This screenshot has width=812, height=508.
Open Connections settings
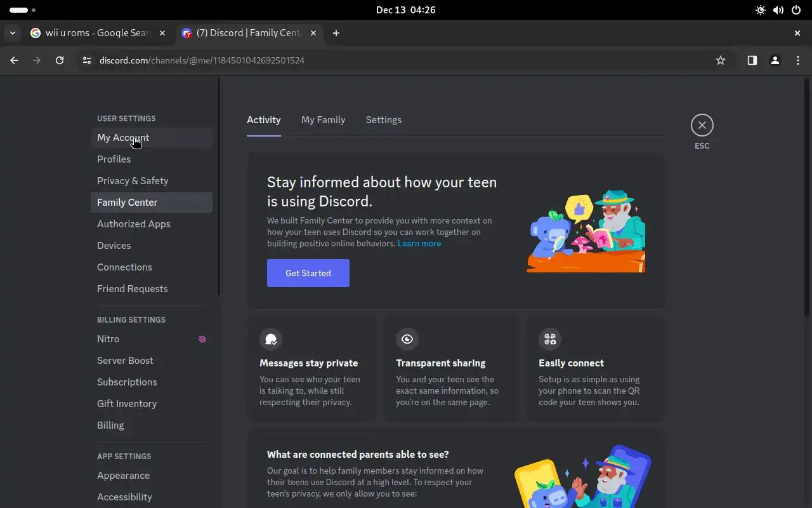[x=151, y=267]
